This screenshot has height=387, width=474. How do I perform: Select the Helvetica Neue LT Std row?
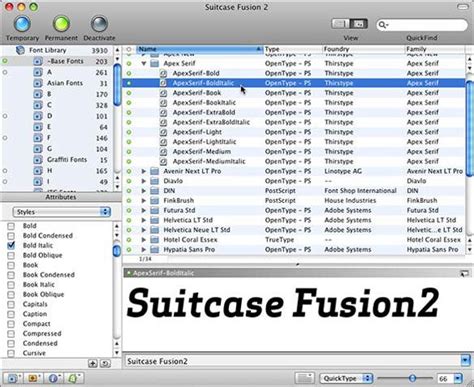coord(294,230)
